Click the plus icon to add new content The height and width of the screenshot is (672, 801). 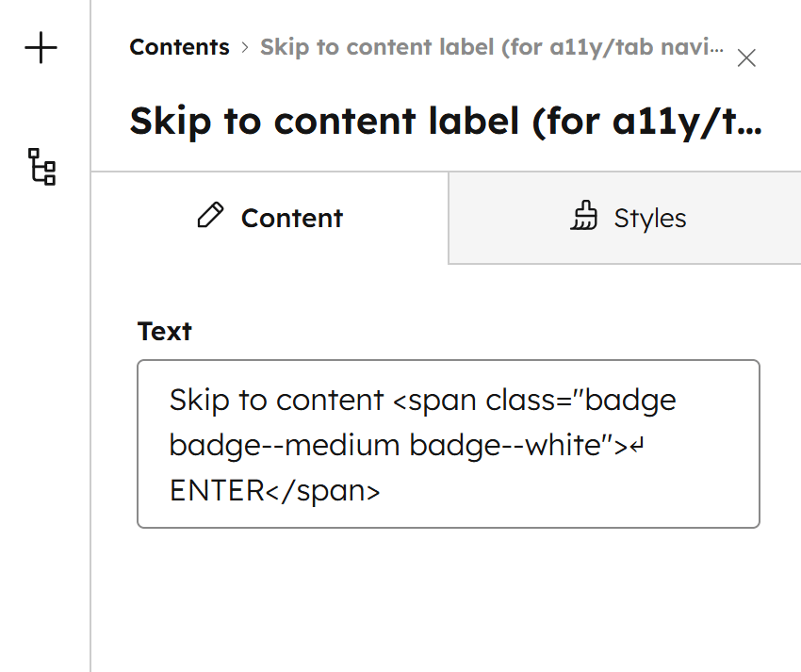coord(41,48)
